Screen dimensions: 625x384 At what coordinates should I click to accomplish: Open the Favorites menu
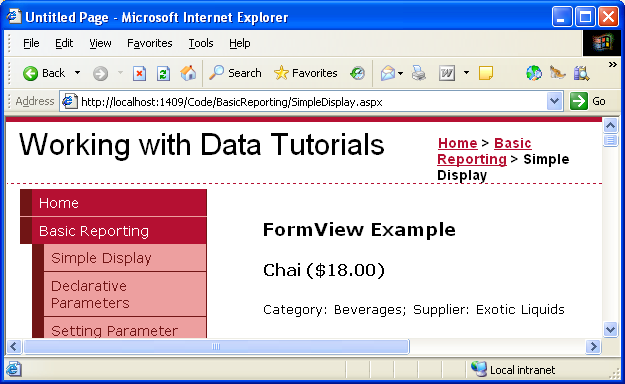coord(149,43)
